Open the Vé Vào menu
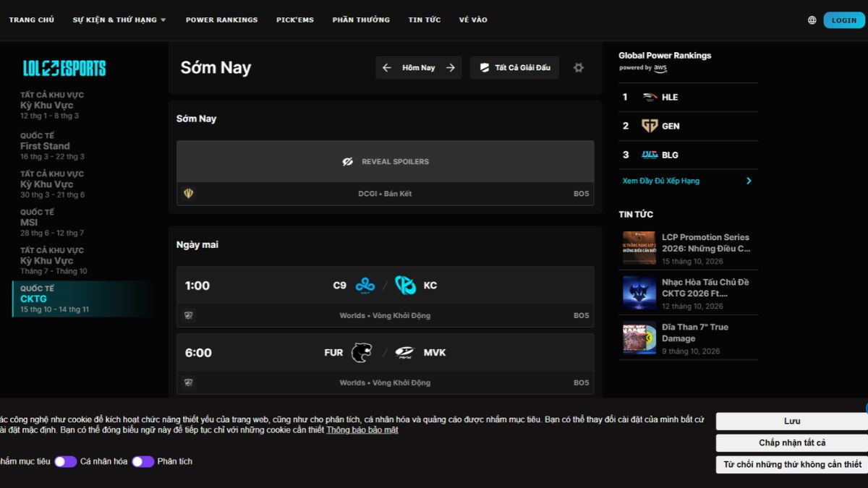868x488 pixels. pos(473,20)
